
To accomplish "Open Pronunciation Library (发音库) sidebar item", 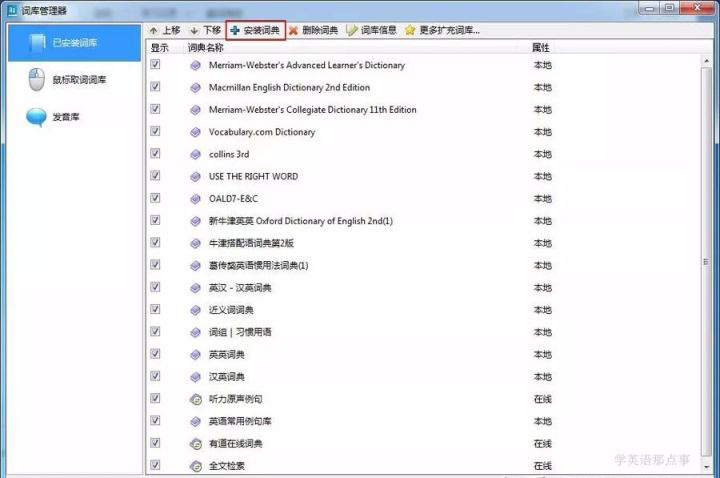I will (74, 117).
